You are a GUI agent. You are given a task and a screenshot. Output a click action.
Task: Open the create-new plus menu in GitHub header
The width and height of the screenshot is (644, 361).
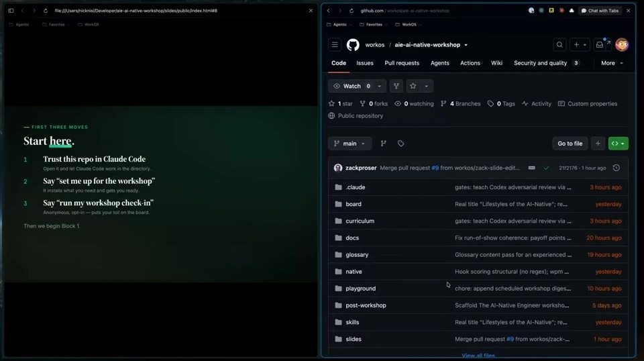[580, 45]
